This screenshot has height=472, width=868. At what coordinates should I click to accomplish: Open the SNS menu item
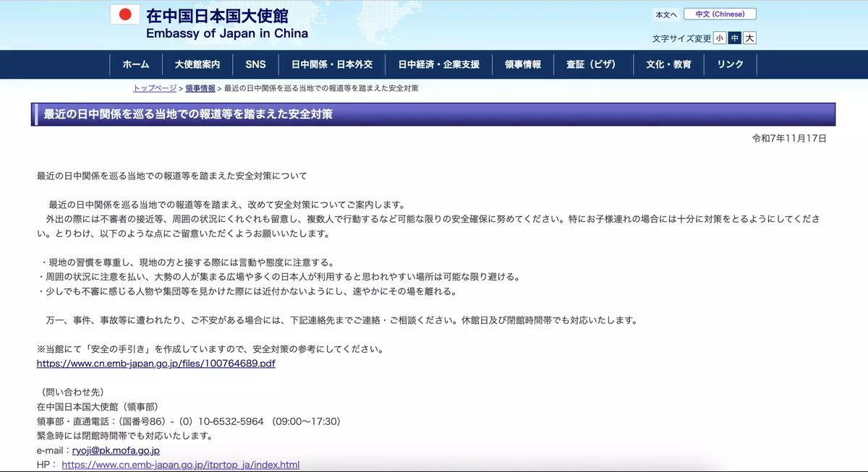tap(255, 64)
